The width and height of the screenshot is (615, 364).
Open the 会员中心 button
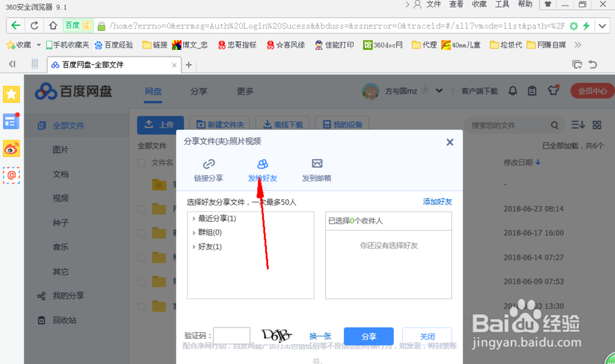point(592,91)
